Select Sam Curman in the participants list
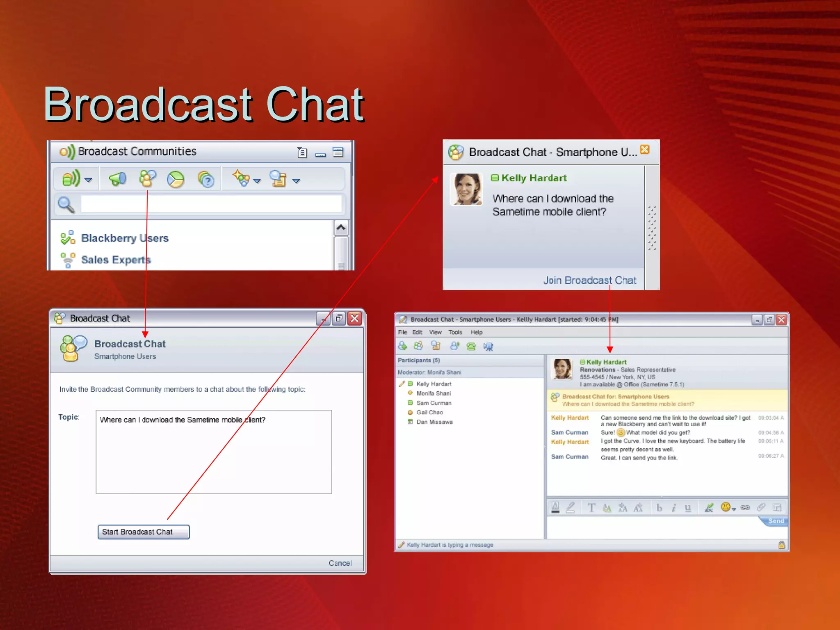 pyautogui.click(x=434, y=403)
